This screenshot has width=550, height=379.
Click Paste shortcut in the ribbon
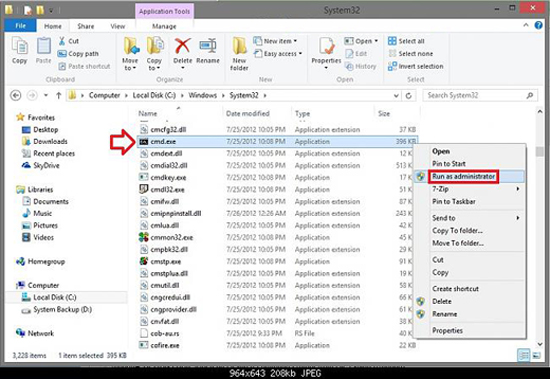click(84, 66)
